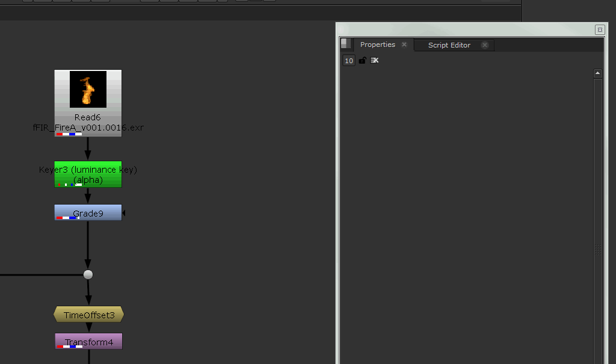Select the Keyer3 luminance key node
Image resolution: width=616 pixels, height=364 pixels.
click(88, 174)
